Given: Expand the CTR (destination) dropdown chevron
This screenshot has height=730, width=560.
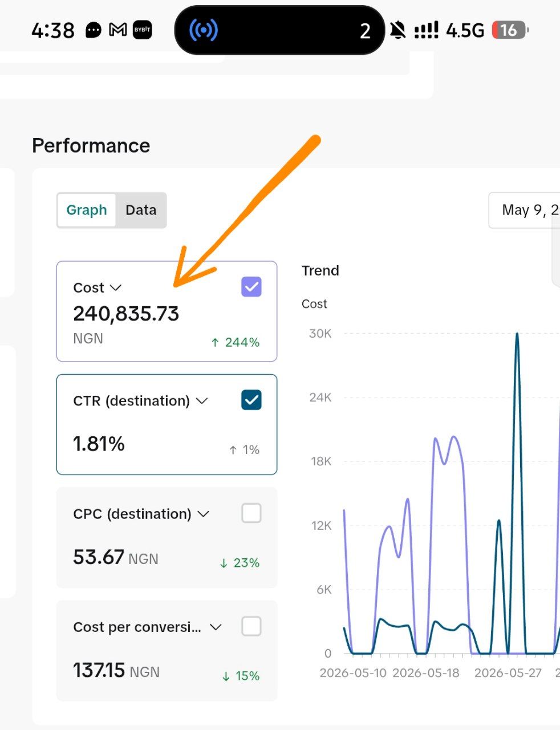Looking at the screenshot, I should [x=202, y=401].
